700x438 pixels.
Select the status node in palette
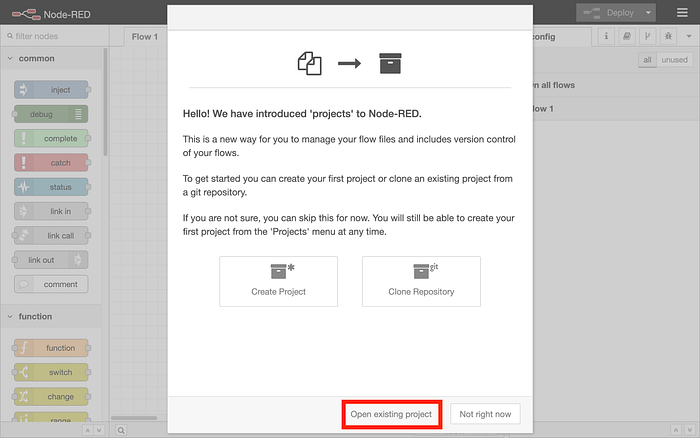click(x=51, y=187)
